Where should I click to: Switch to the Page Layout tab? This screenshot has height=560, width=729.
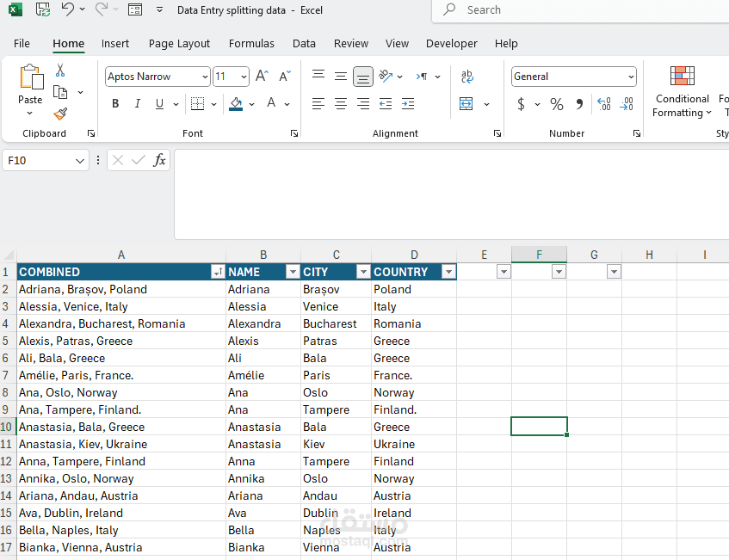[179, 44]
